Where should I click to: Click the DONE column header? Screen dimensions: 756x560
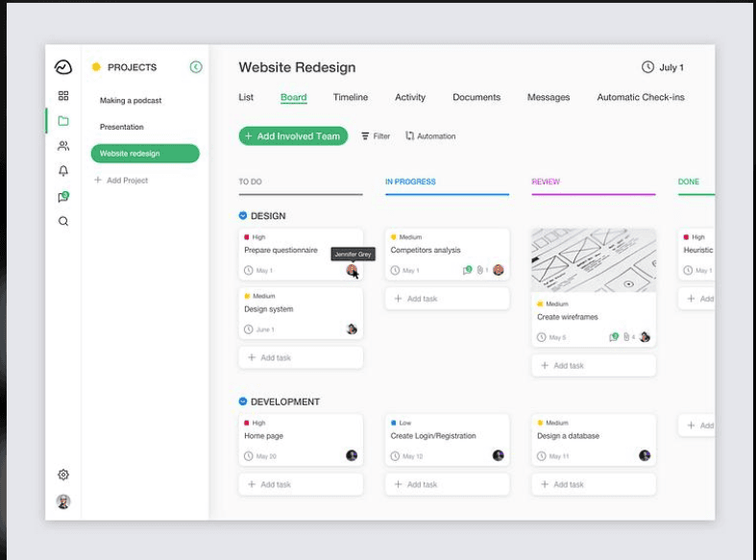tap(689, 182)
